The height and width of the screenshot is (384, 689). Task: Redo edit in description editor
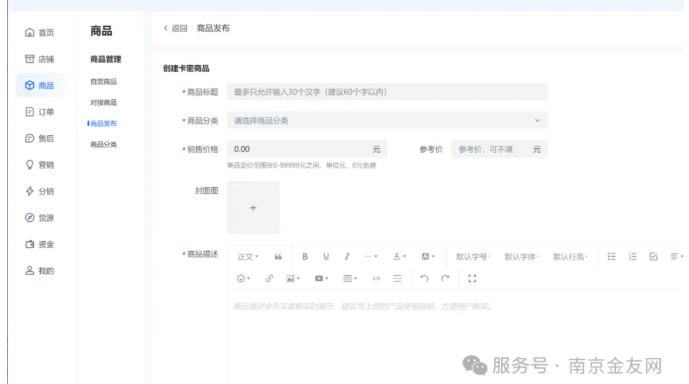coord(445,279)
